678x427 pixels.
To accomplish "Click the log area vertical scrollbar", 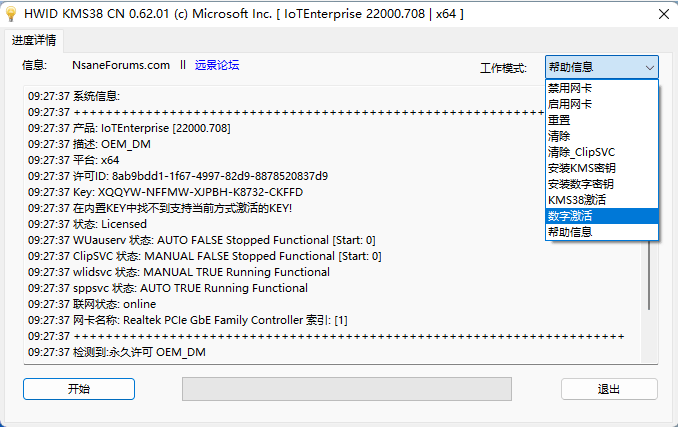I will (649, 275).
